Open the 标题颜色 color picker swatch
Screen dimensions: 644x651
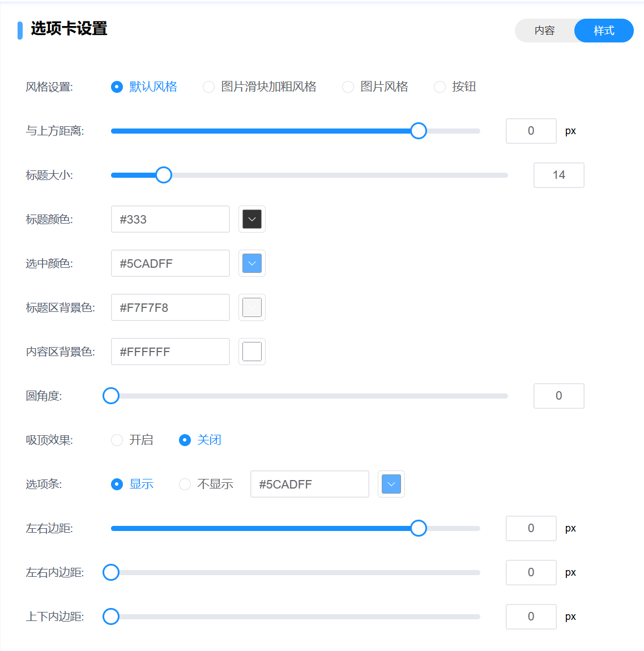pyautogui.click(x=252, y=219)
